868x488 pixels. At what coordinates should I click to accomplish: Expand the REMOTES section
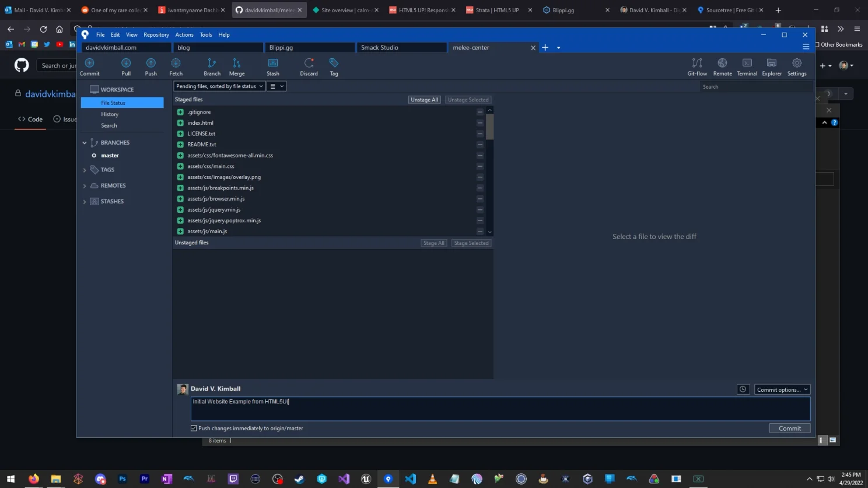pos(84,185)
